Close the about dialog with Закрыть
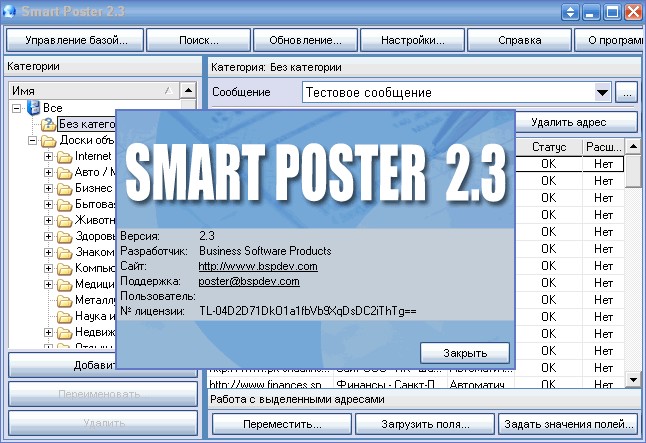 click(x=465, y=353)
